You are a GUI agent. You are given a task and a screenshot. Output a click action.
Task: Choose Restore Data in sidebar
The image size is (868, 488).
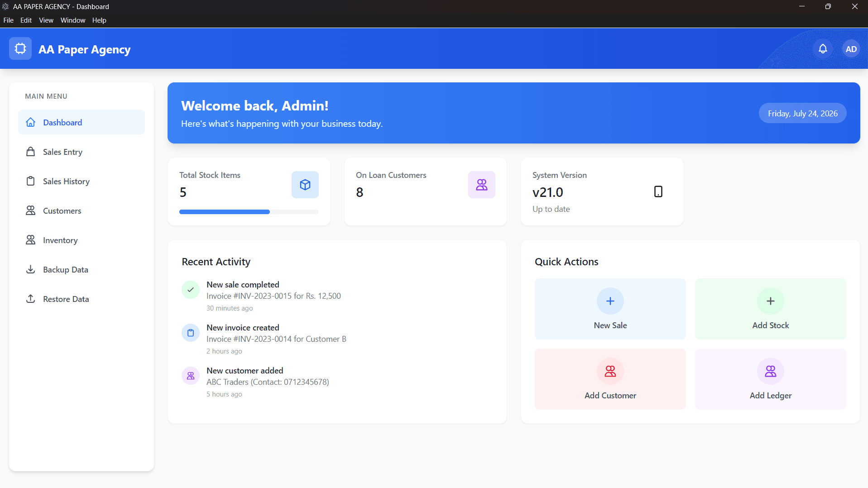click(x=82, y=299)
